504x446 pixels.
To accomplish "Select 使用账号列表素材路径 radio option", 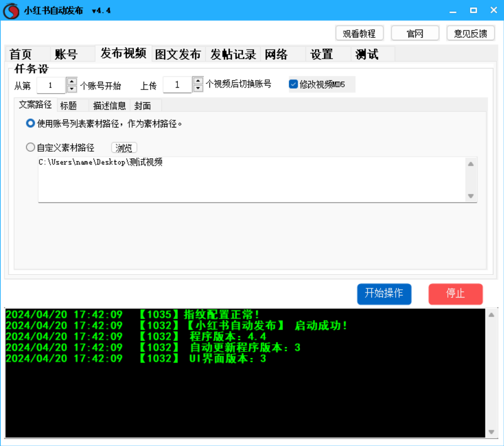I will [x=31, y=123].
